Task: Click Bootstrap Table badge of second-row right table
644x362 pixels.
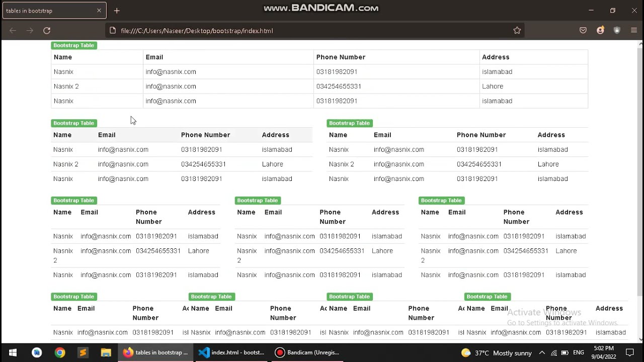Action: (349, 123)
